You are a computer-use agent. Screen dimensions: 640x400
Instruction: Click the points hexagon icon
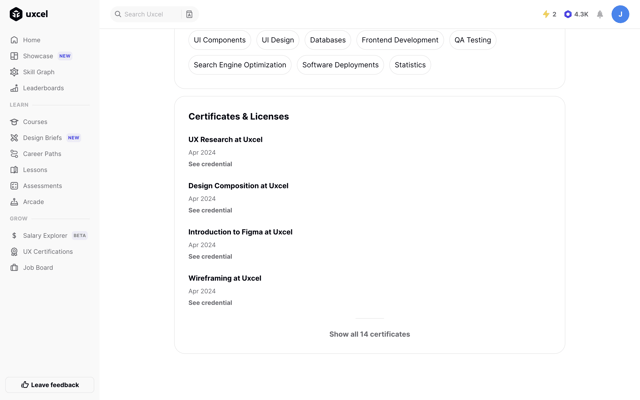(568, 14)
